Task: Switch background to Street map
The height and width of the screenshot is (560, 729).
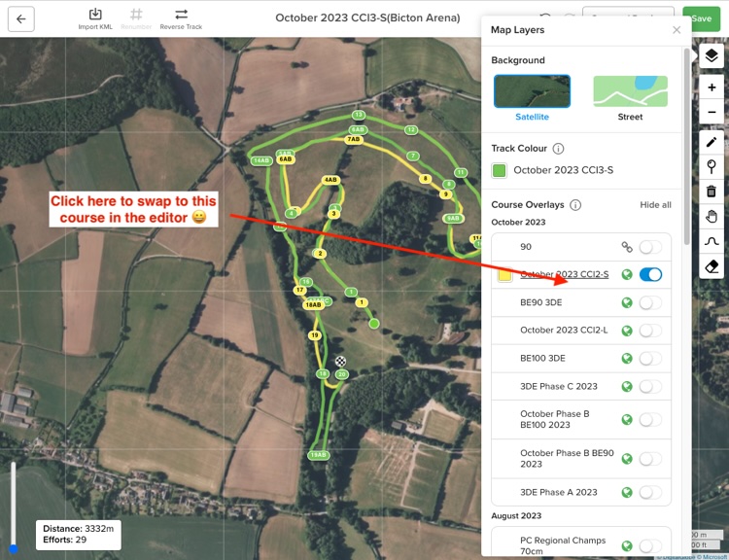Action: tap(630, 98)
